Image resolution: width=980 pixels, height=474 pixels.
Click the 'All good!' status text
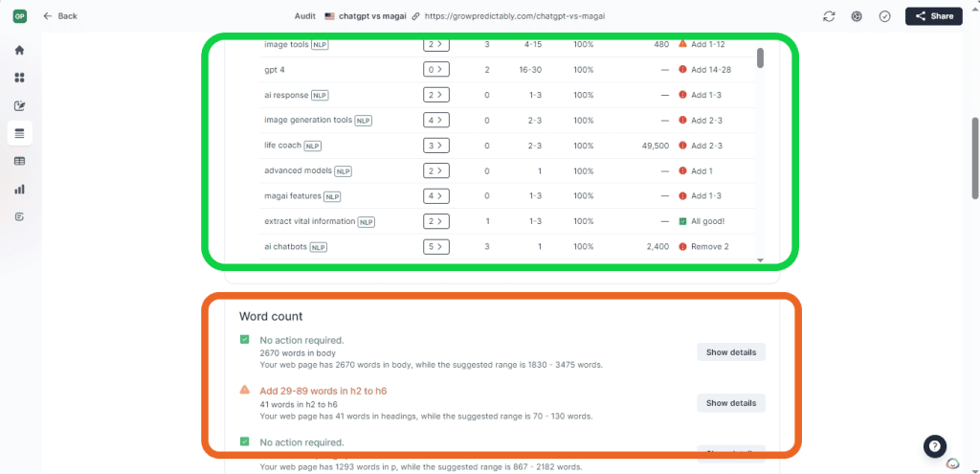point(707,221)
